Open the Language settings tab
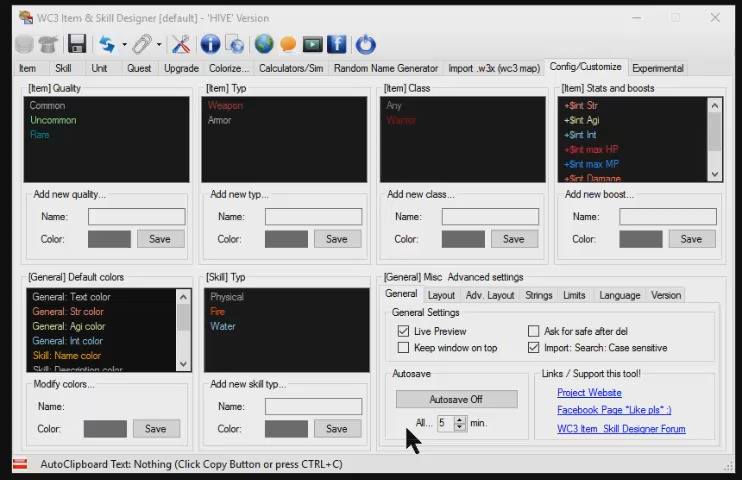742x480 pixels. click(x=619, y=295)
